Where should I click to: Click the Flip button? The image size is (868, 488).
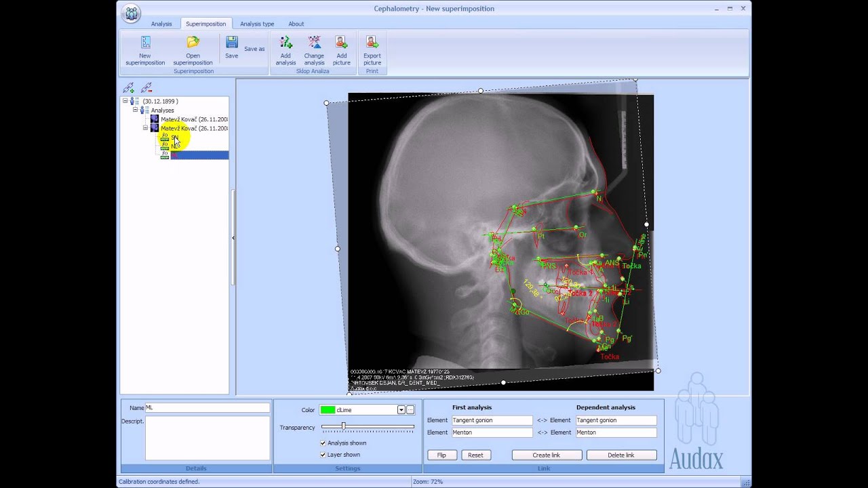(x=441, y=455)
